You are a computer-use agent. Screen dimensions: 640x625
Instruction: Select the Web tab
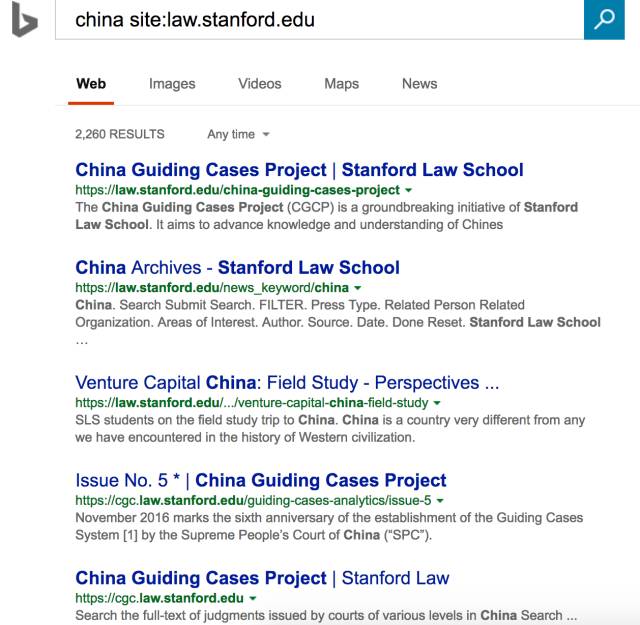(x=91, y=84)
